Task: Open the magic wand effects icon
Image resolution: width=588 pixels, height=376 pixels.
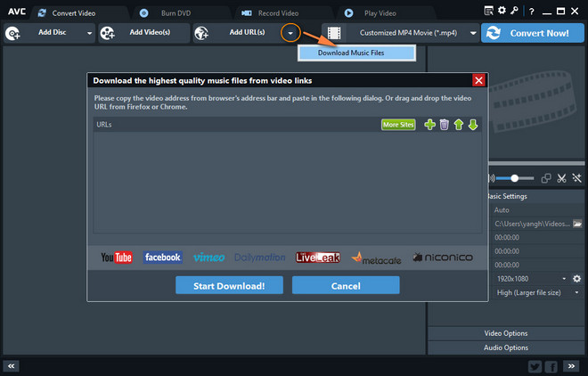Action: (576, 178)
